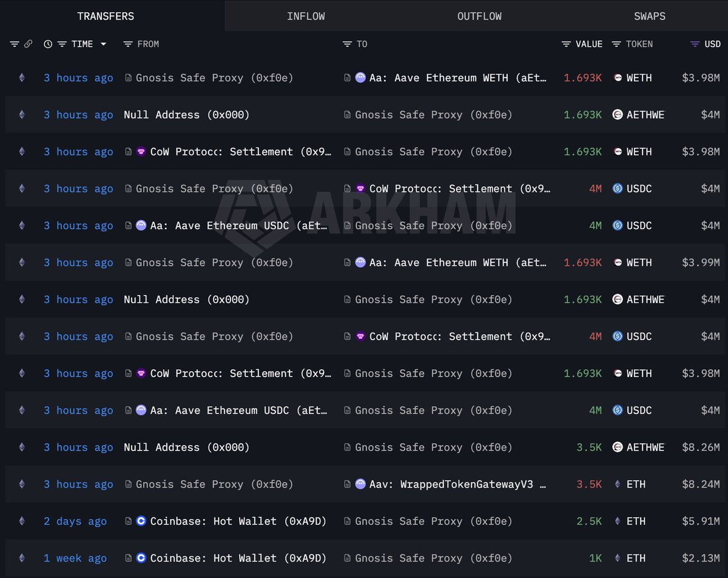Open the TO column filter
This screenshot has height=578, width=728.
348,44
